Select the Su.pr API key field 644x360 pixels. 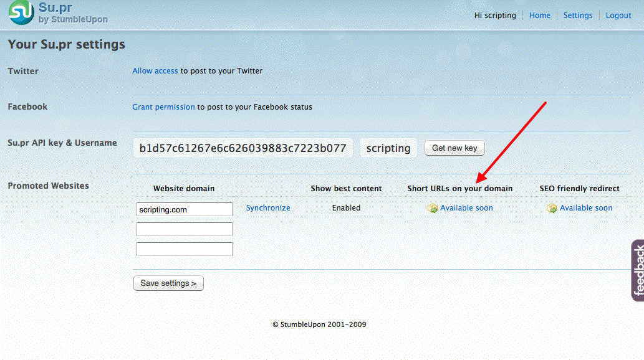(x=243, y=148)
